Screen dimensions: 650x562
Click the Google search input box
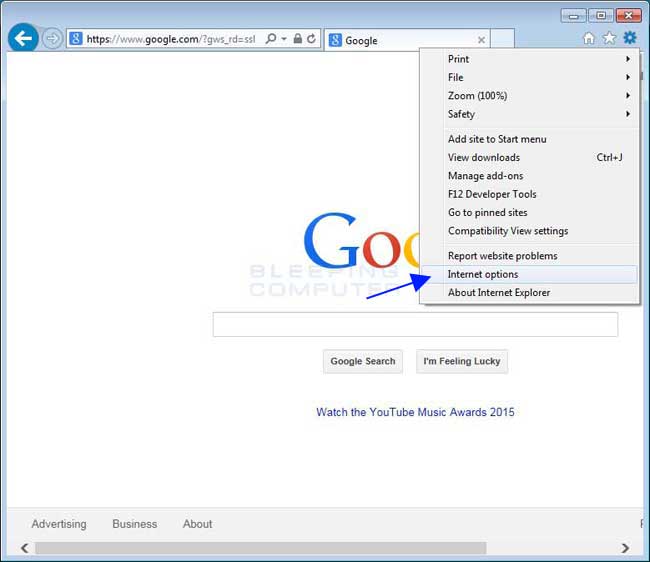(x=415, y=324)
